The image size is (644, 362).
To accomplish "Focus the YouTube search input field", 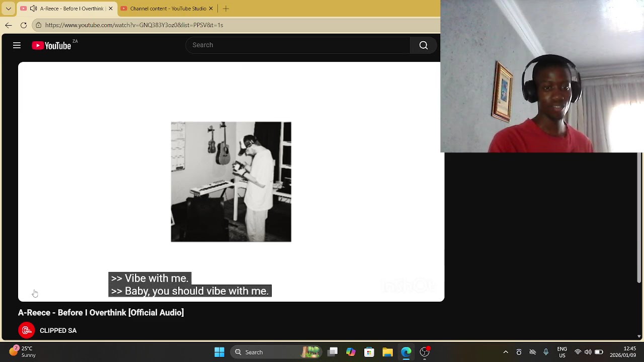I will tap(298, 45).
